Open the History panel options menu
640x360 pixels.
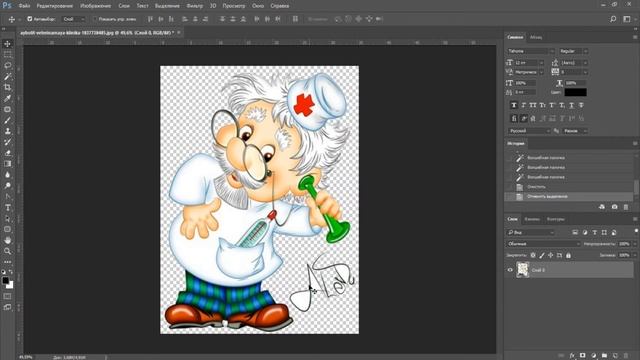coord(635,144)
